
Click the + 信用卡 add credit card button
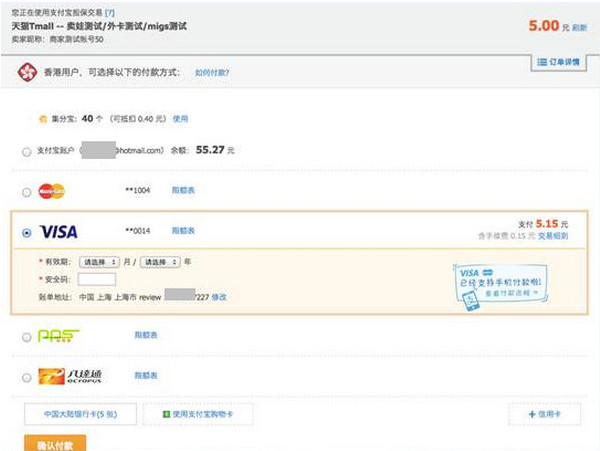click(544, 414)
